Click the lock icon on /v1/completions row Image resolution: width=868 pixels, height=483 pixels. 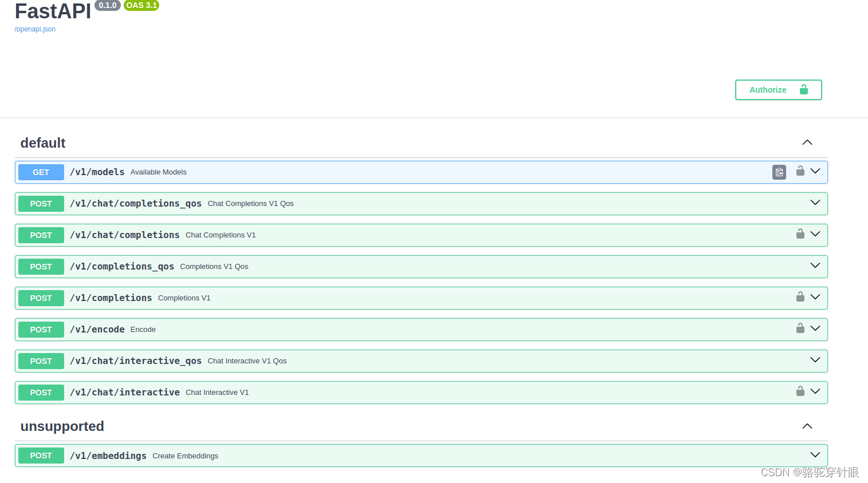(x=800, y=297)
